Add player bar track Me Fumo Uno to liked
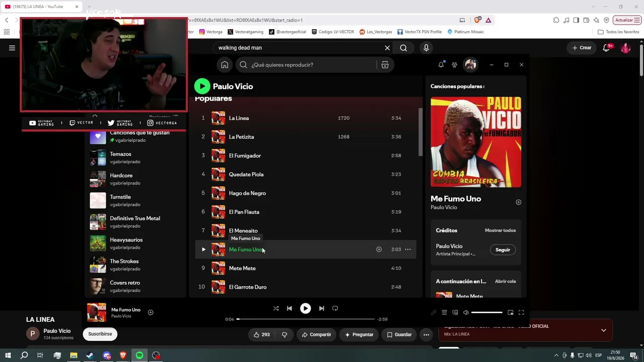 [x=150, y=312]
